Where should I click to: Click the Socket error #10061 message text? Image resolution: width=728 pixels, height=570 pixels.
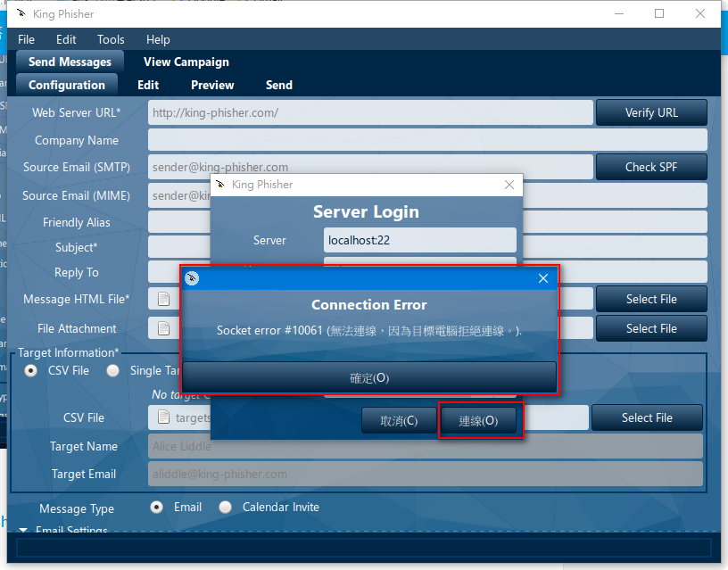369,330
